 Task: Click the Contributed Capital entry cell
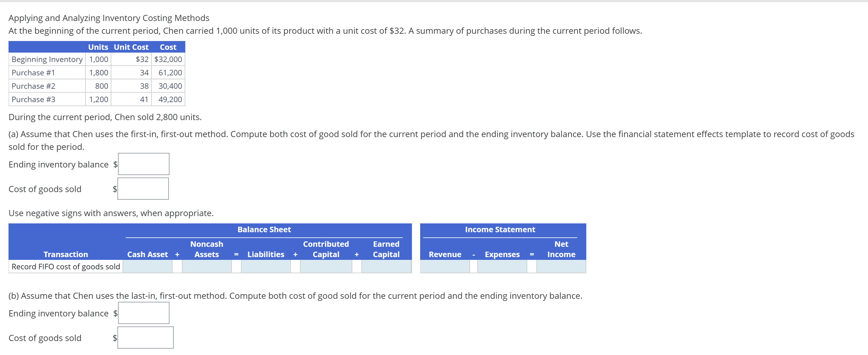[326, 267]
